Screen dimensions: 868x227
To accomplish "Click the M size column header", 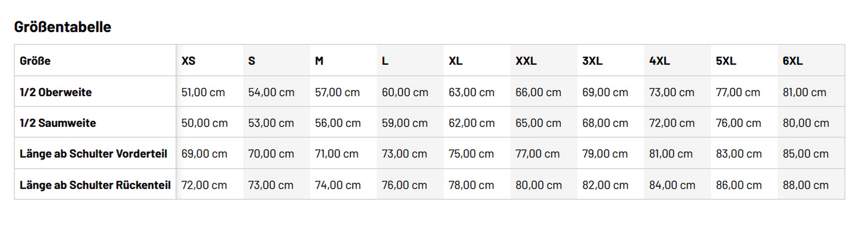I will [x=319, y=61].
